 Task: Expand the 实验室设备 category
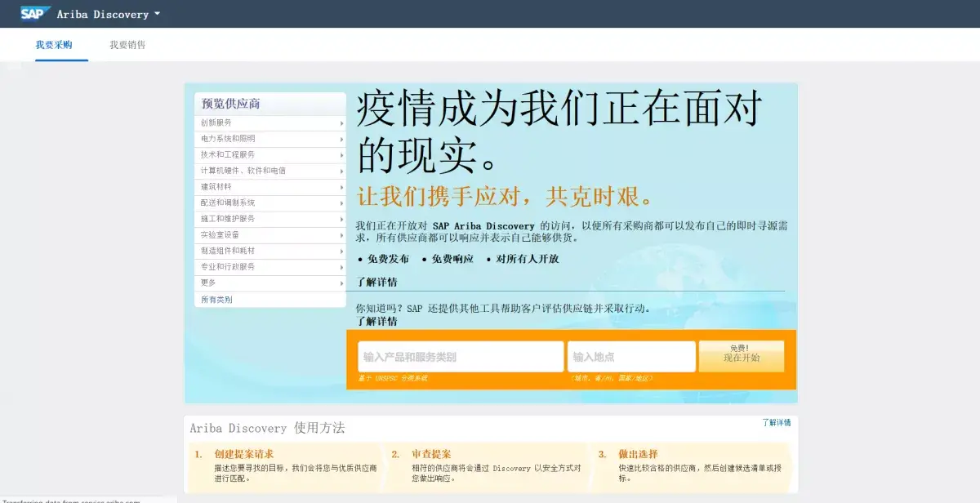270,234
